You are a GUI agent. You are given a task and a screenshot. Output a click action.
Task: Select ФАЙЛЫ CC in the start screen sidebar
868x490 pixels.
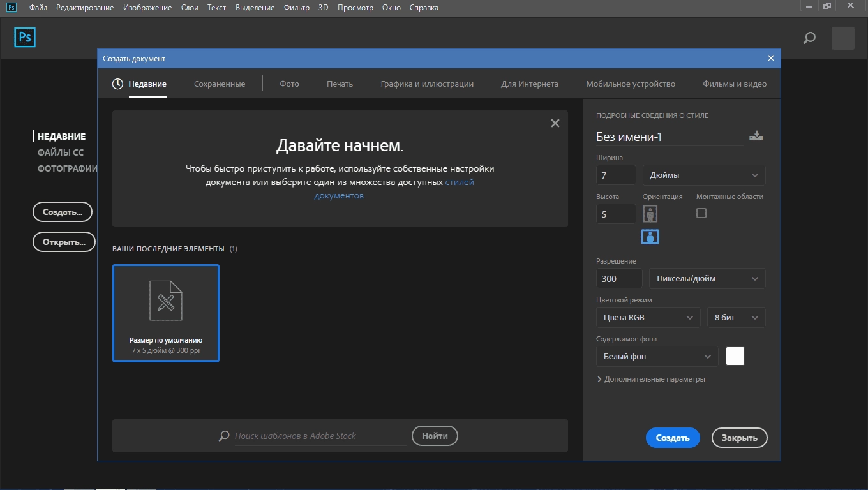pyautogui.click(x=61, y=152)
